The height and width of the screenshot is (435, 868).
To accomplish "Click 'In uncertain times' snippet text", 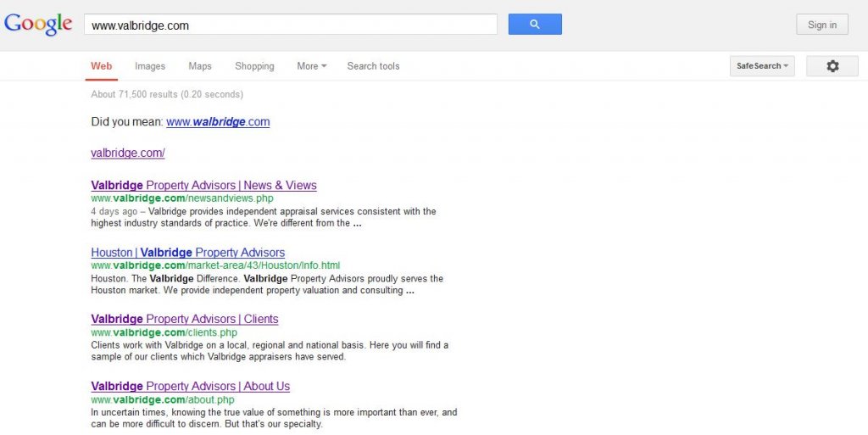I will tap(274, 418).
